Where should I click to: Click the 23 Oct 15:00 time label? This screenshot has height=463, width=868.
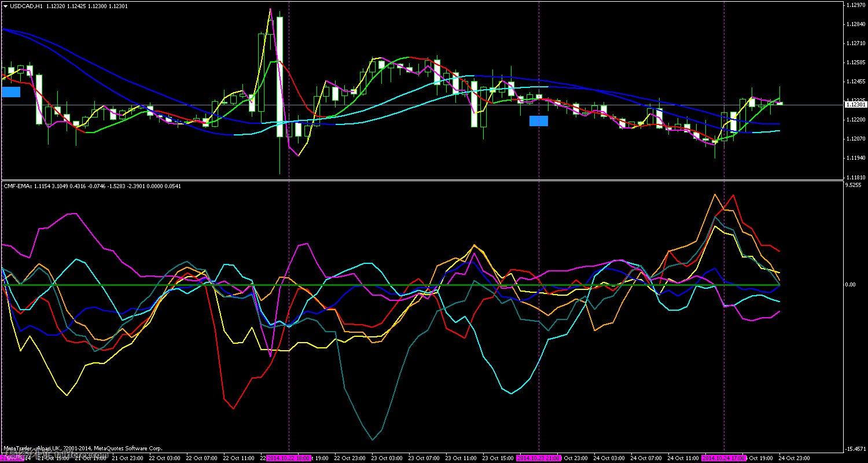[499, 458]
